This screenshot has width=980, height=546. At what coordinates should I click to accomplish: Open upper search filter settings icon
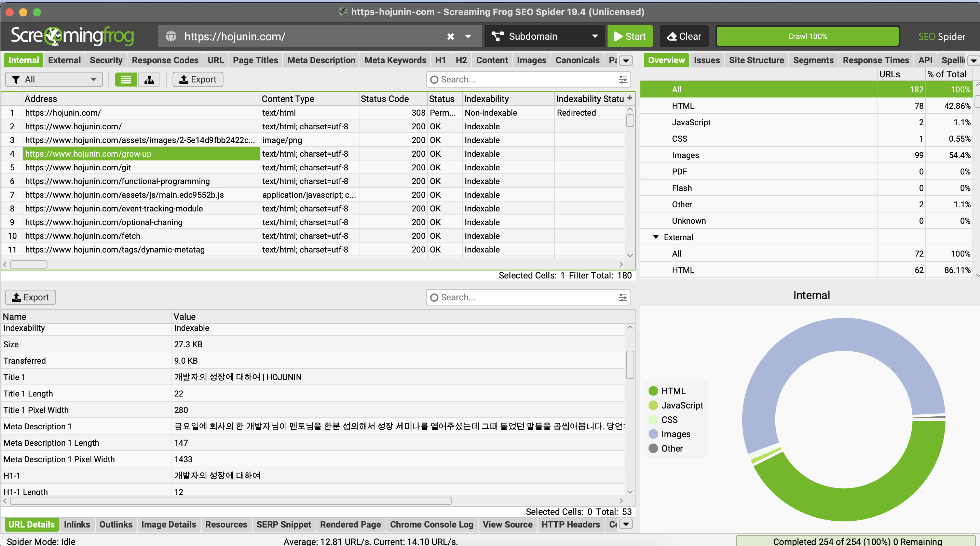point(622,79)
